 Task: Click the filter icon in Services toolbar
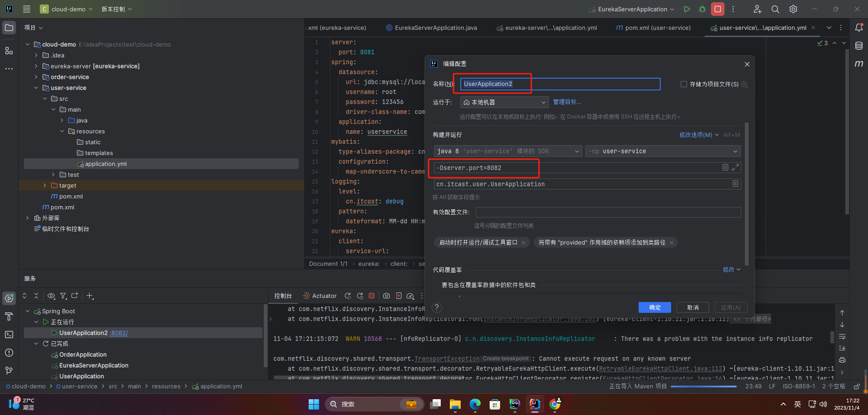(x=63, y=296)
